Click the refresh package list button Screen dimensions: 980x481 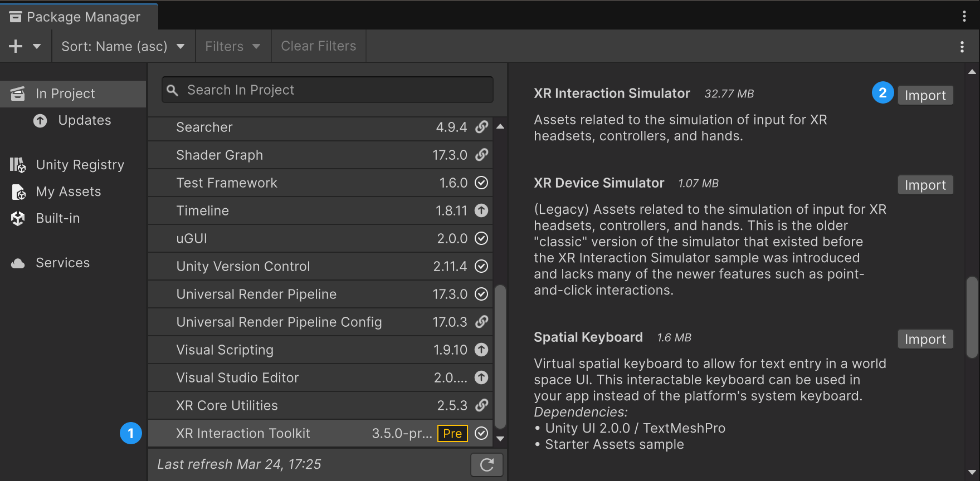[x=487, y=465]
